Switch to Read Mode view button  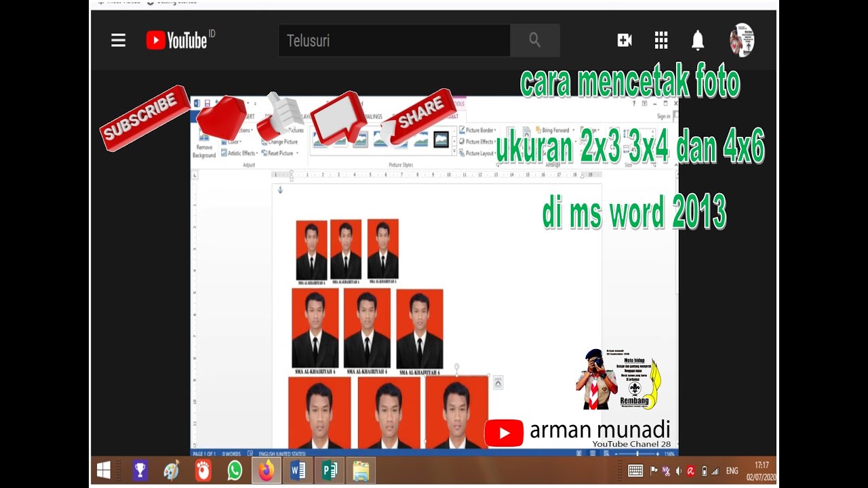coord(578,453)
